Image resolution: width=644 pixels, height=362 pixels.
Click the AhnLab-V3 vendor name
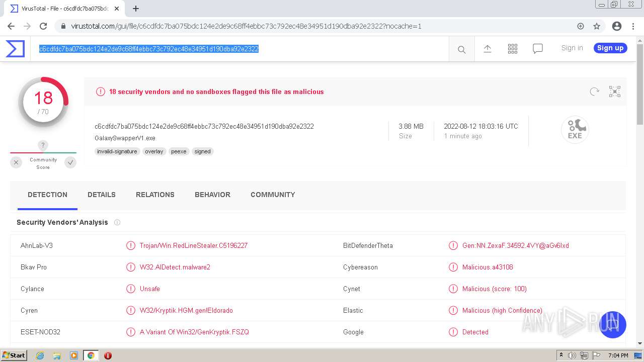pyautogui.click(x=37, y=245)
